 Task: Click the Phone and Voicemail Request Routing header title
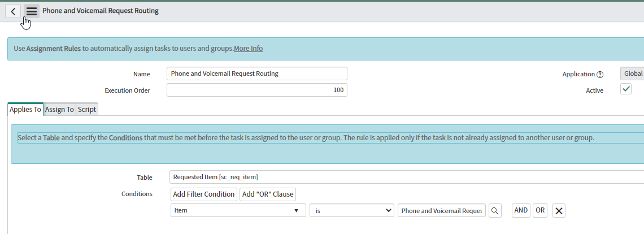101,11
